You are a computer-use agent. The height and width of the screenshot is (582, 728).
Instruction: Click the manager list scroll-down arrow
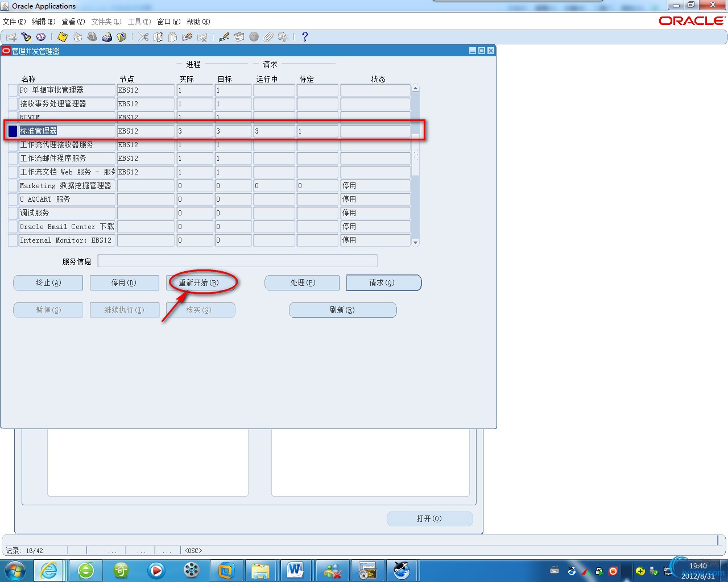pyautogui.click(x=415, y=242)
